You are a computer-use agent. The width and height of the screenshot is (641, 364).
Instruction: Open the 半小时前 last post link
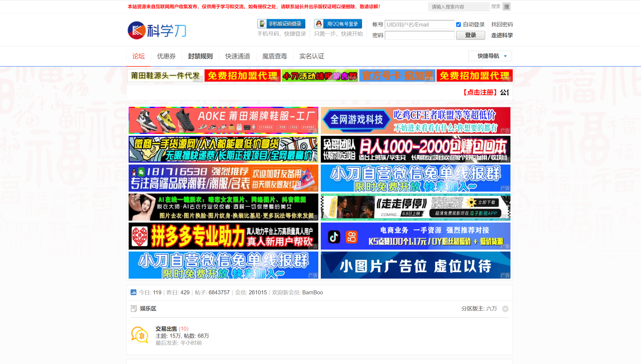pos(191,343)
